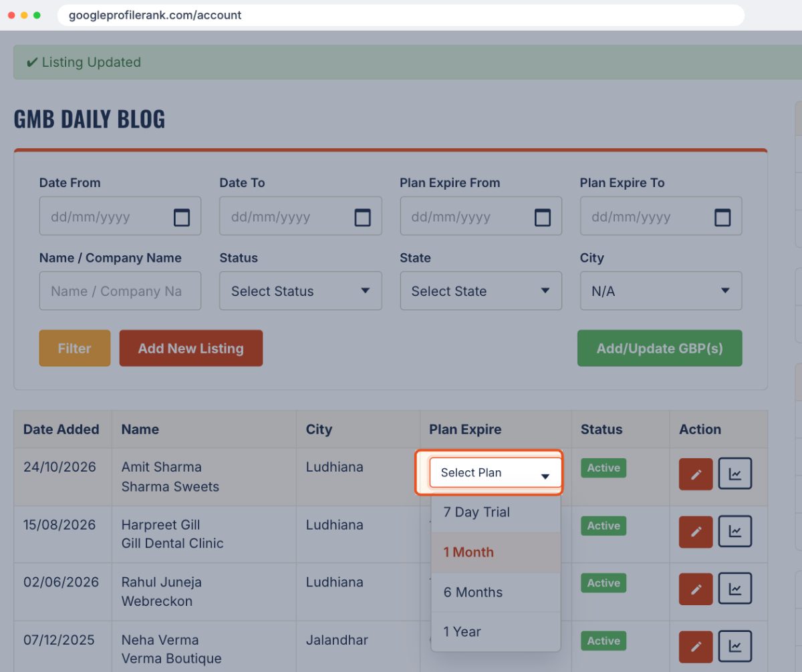Click the Sharma Sweets company name

170,486
